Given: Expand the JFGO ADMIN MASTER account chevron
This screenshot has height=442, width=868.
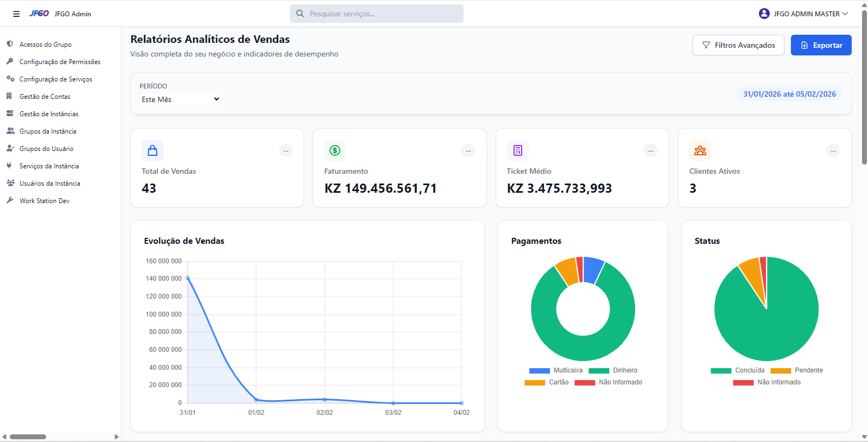Looking at the screenshot, I should pyautogui.click(x=845, y=14).
